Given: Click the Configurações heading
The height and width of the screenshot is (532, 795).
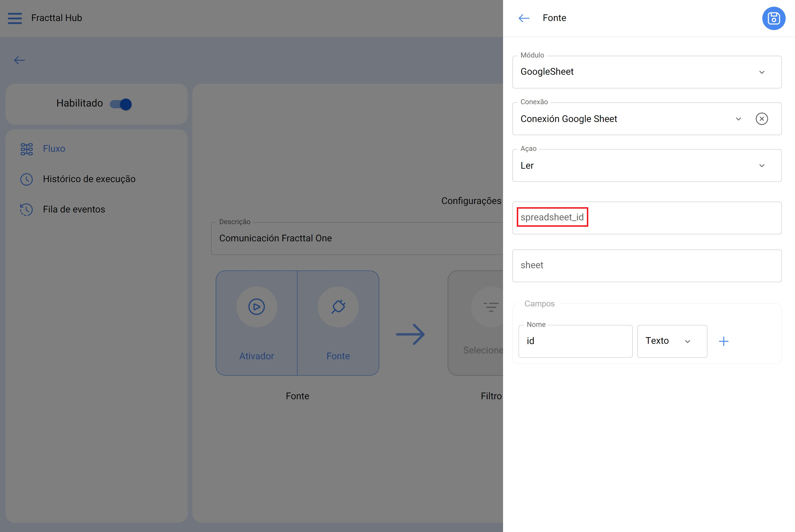Looking at the screenshot, I should point(471,201).
